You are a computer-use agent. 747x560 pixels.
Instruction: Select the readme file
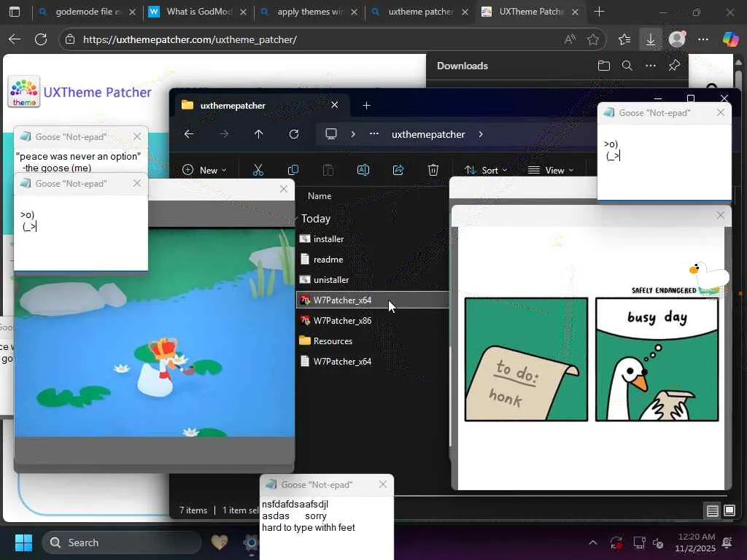coord(372,260)
